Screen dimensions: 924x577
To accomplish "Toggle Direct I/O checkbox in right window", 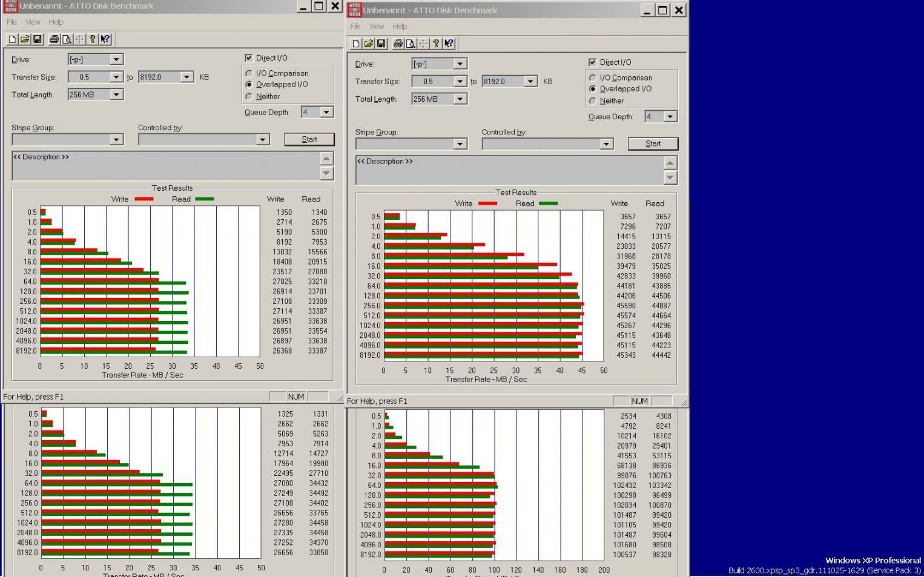I will coord(592,62).
